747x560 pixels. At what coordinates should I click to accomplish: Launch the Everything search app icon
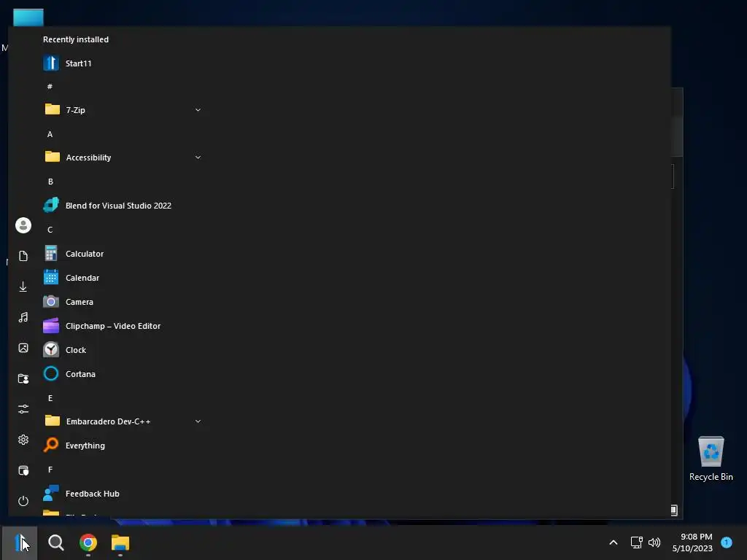pos(51,446)
